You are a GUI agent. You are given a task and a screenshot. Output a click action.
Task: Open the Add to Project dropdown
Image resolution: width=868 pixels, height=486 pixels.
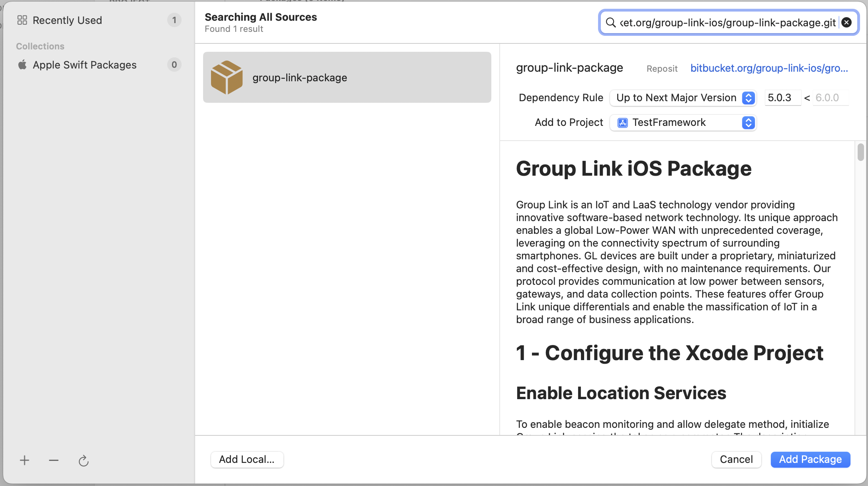[x=683, y=123]
